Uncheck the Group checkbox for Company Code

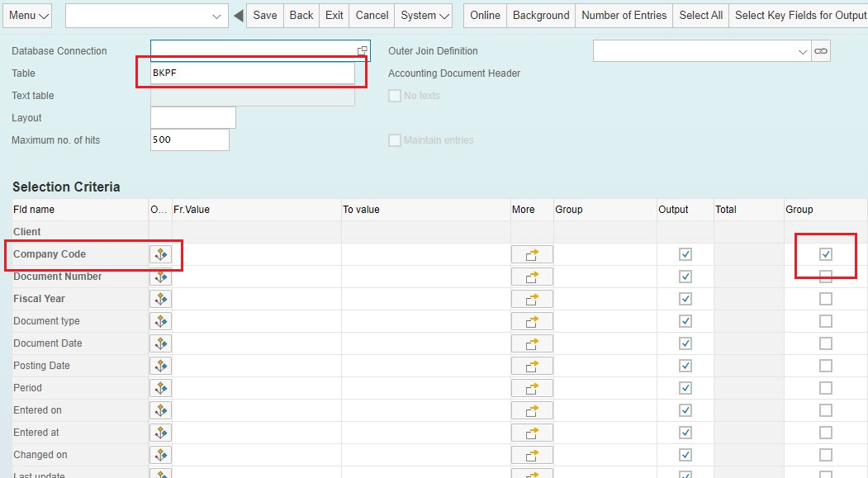click(x=825, y=254)
